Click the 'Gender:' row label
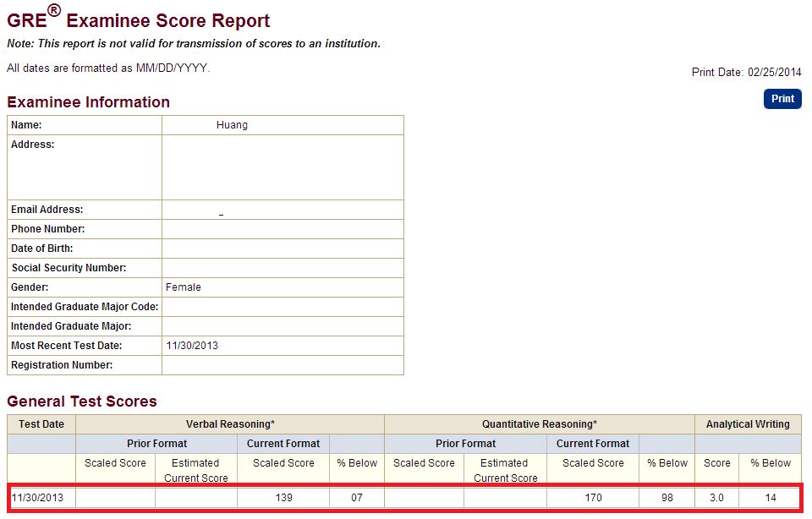Image resolution: width=812 pixels, height=519 pixels. click(x=30, y=287)
